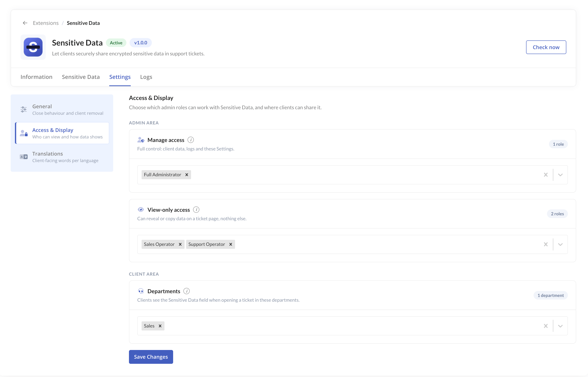Click the '1 role' count badge
Viewport: 588px width, 377px height.
click(558, 144)
